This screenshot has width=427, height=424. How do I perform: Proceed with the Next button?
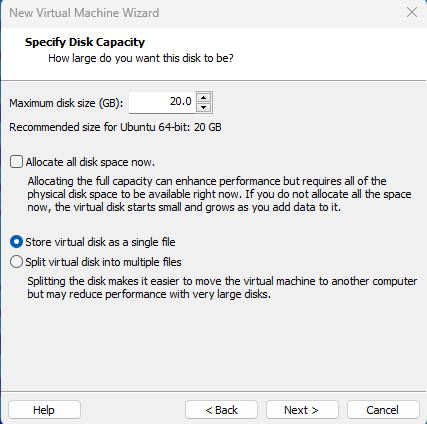pos(302,410)
